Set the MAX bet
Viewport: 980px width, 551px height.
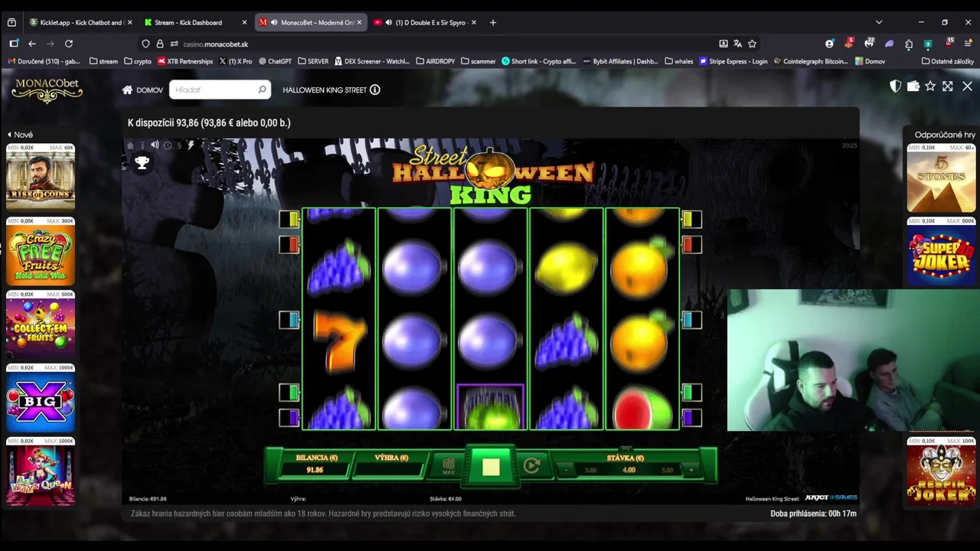[449, 466]
